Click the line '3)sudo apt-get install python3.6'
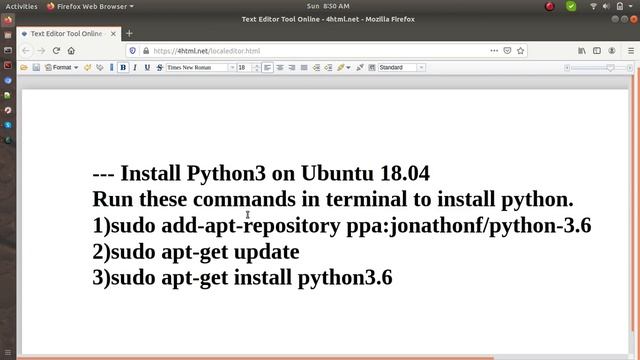 (242, 278)
